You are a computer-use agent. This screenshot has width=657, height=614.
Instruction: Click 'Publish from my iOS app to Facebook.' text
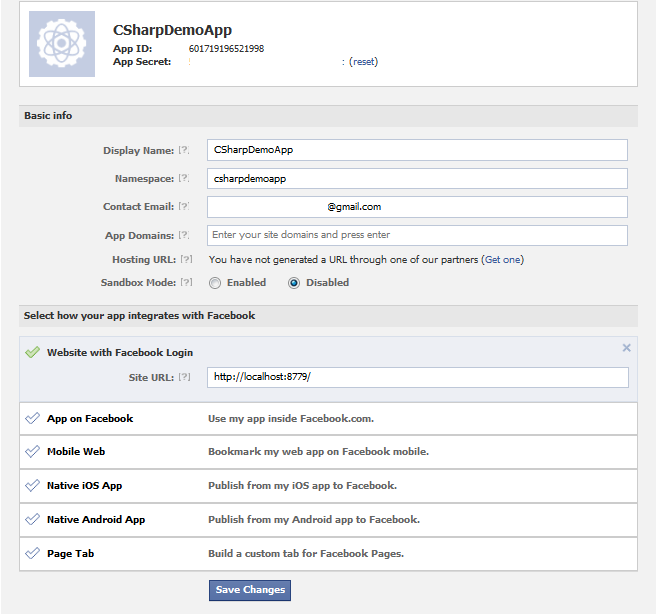coord(303,486)
